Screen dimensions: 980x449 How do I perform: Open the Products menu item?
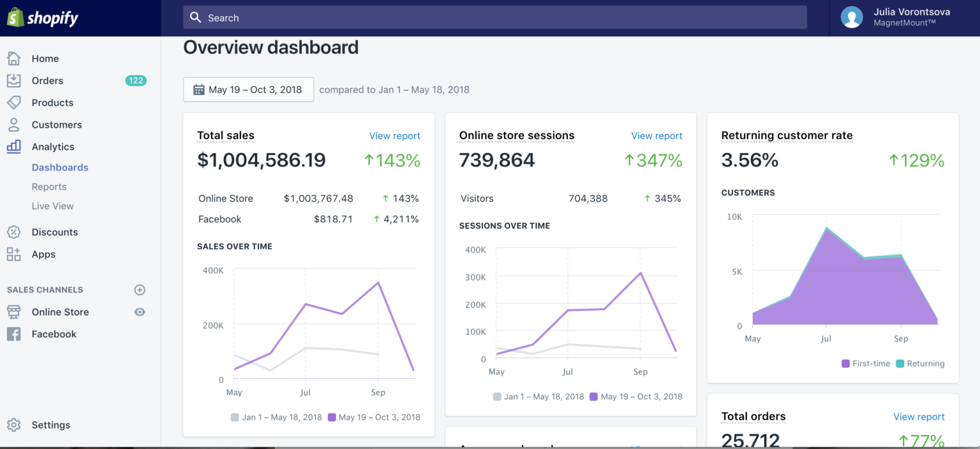click(52, 102)
